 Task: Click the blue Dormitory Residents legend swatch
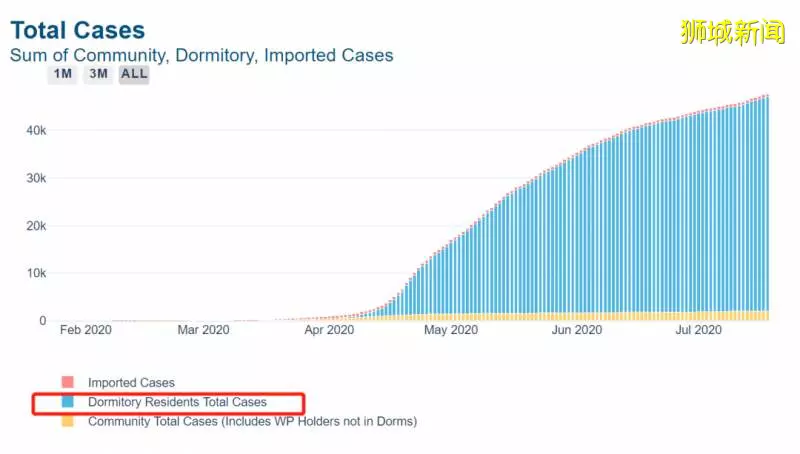[67, 401]
